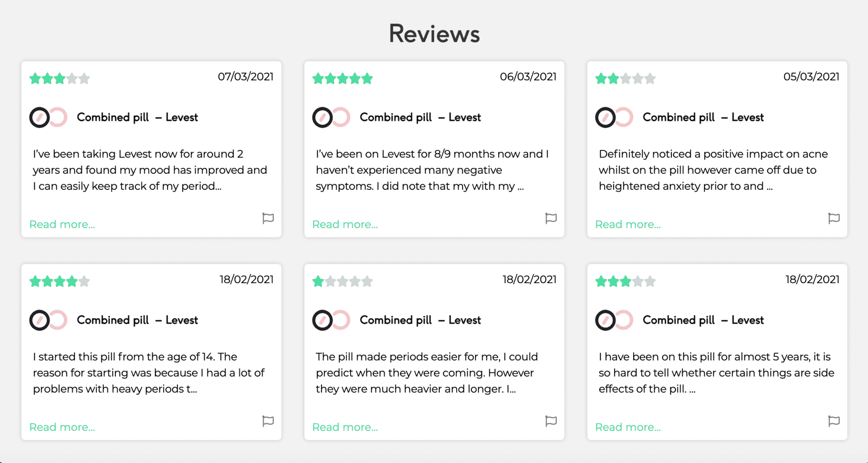Expand the acne review via Read more
This screenshot has width=868, height=463.
(x=628, y=224)
